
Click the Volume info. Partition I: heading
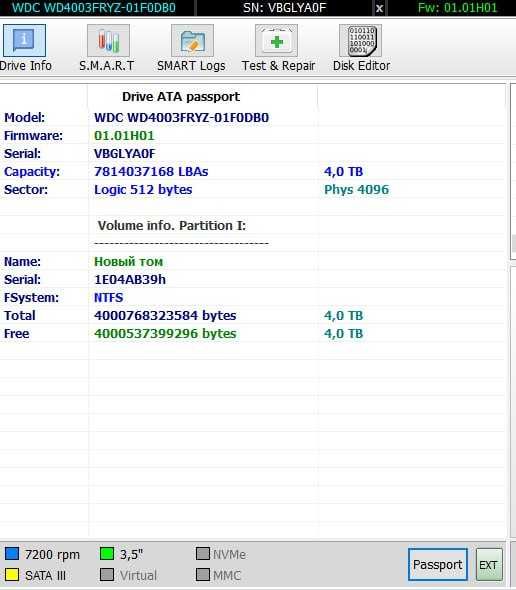pos(172,226)
